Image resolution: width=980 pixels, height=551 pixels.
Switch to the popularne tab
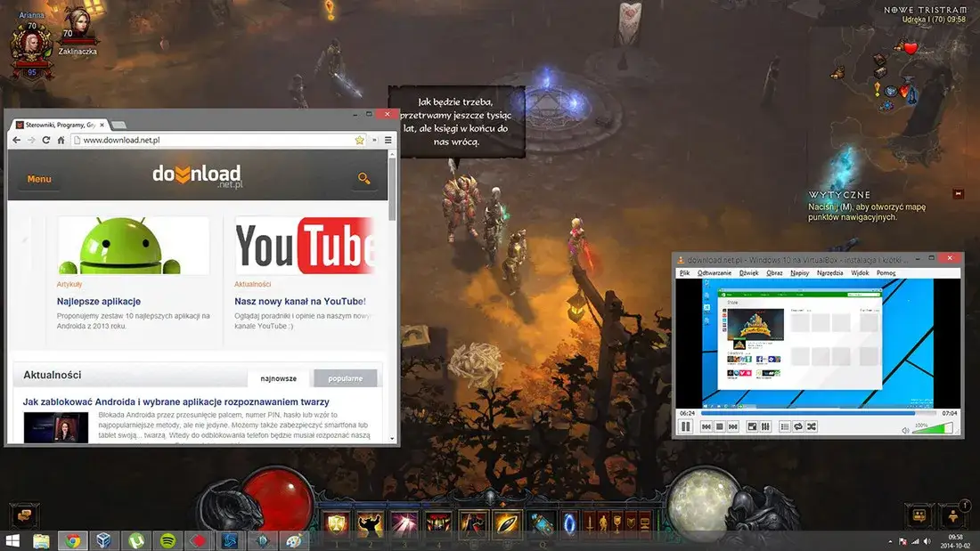point(345,378)
